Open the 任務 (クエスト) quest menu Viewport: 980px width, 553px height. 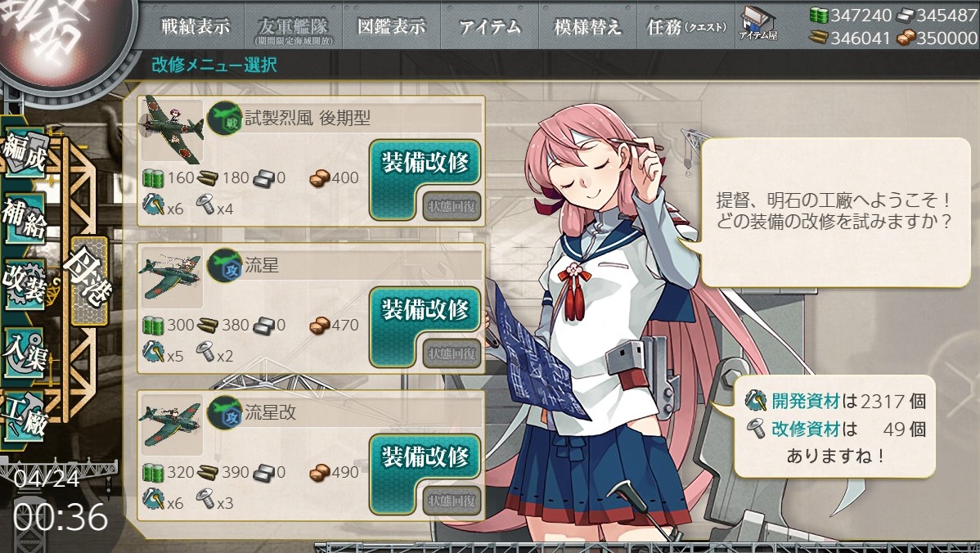pyautogui.click(x=687, y=27)
